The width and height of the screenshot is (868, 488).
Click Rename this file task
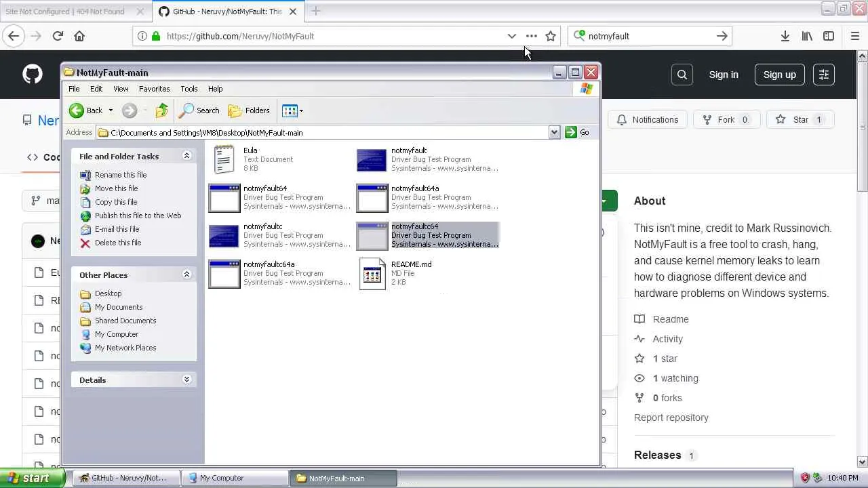(x=121, y=175)
